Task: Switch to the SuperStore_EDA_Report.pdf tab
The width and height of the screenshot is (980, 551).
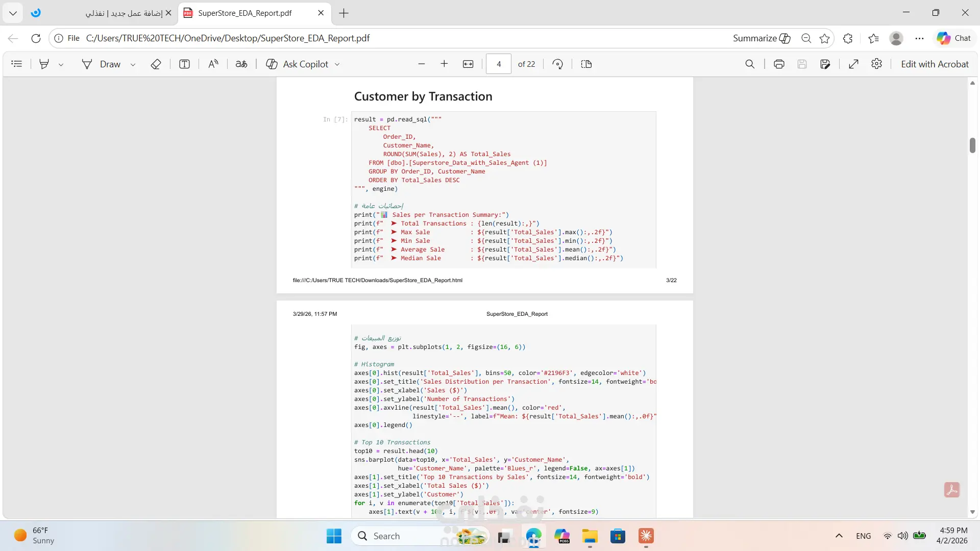Action: click(x=244, y=13)
